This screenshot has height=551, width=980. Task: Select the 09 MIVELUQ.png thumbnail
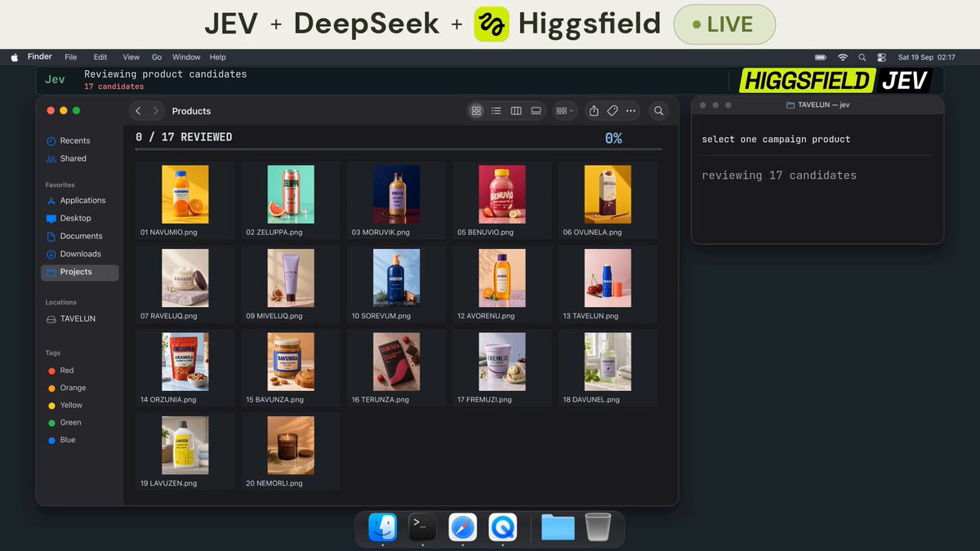click(292, 278)
